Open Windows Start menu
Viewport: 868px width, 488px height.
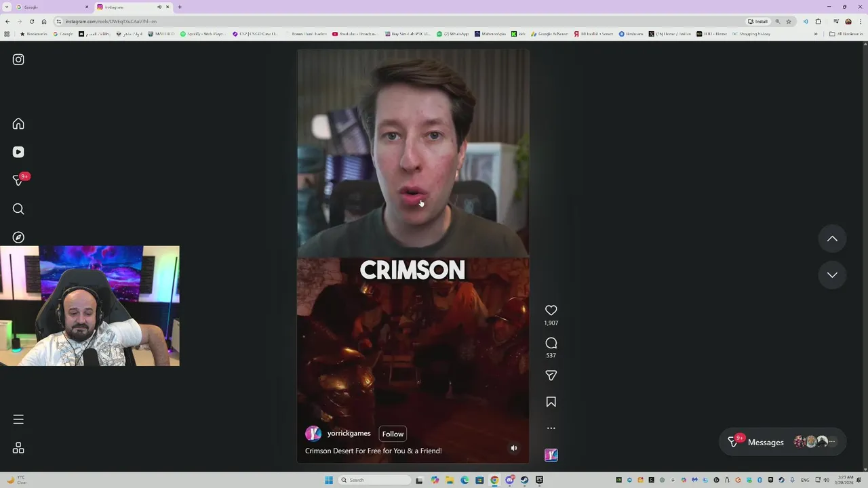coord(329,480)
